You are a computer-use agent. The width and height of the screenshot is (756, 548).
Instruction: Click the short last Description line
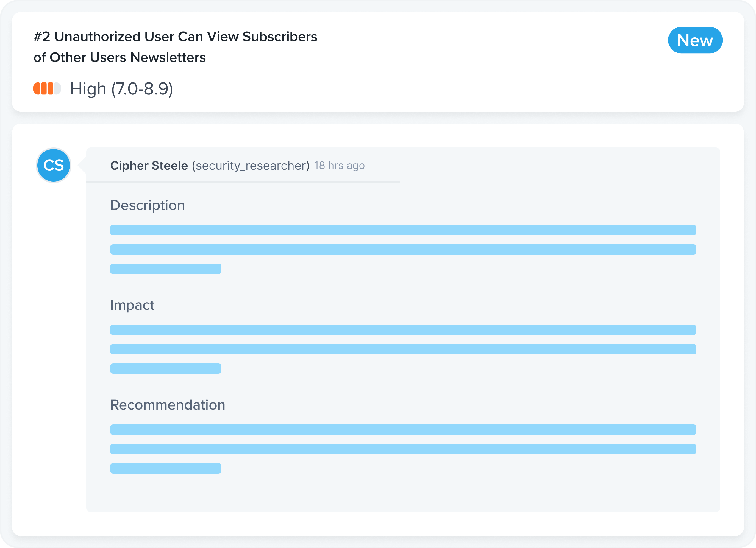(166, 269)
